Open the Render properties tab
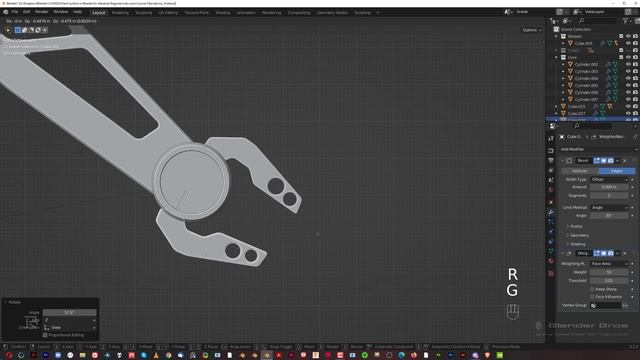Image resolution: width=640 pixels, height=360 pixels. pyautogui.click(x=551, y=151)
